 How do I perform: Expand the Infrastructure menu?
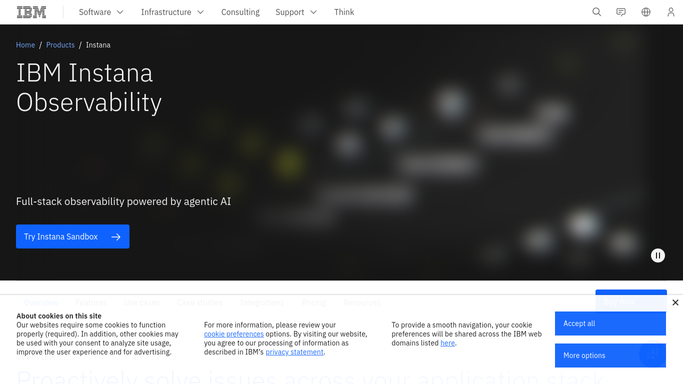click(172, 12)
